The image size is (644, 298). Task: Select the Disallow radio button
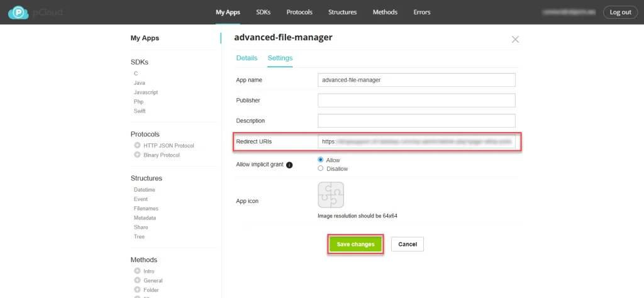pyautogui.click(x=321, y=168)
